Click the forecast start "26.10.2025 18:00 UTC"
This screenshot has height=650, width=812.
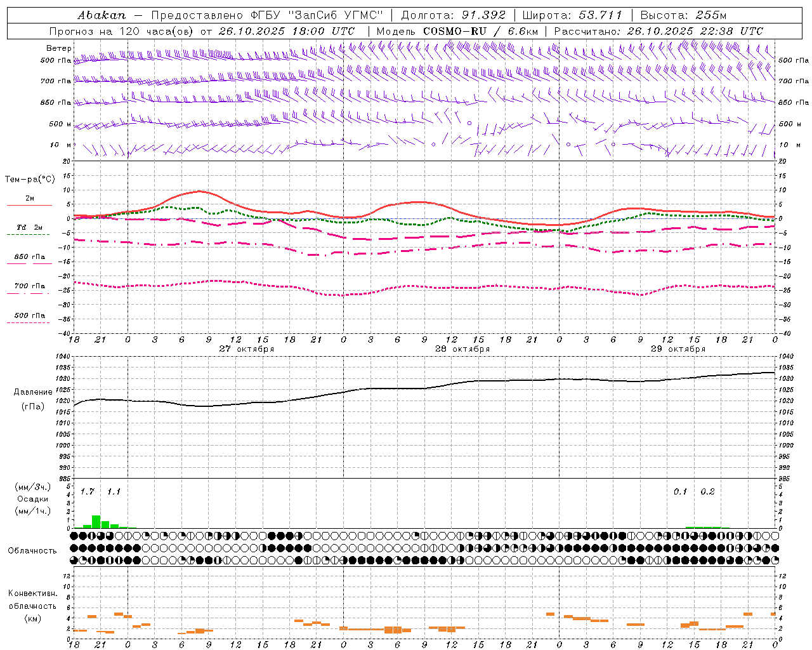tap(285, 31)
